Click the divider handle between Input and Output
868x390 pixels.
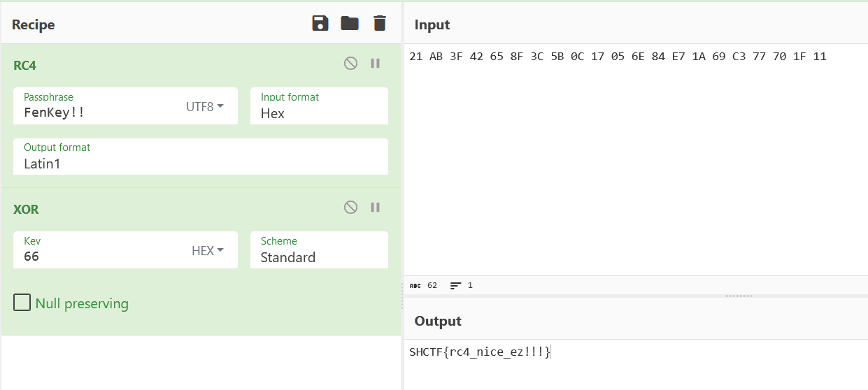(739, 296)
